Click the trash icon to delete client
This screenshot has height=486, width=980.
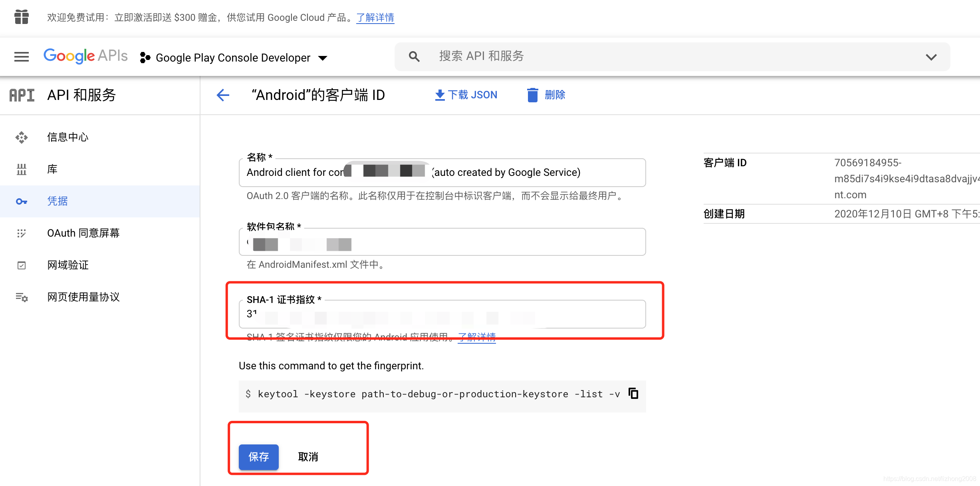[532, 95]
